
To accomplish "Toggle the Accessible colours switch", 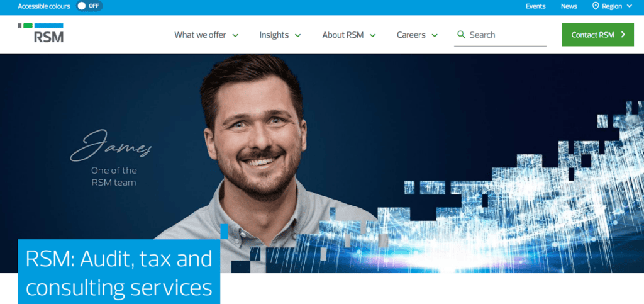I will click(89, 6).
